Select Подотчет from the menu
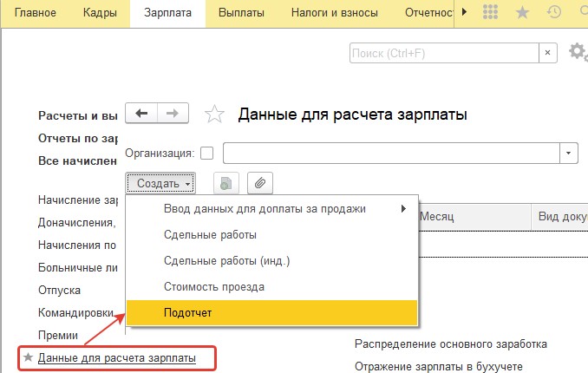The image size is (588, 373). tap(271, 312)
